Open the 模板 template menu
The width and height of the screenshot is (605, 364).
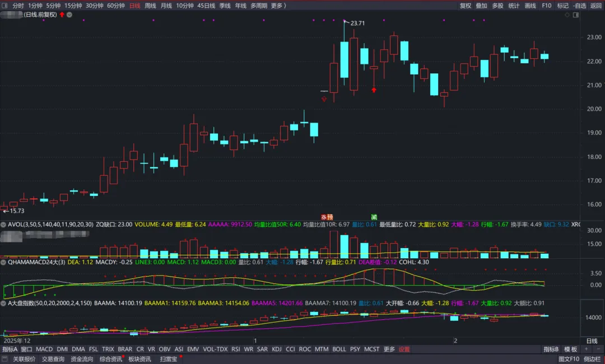[x=570, y=349]
